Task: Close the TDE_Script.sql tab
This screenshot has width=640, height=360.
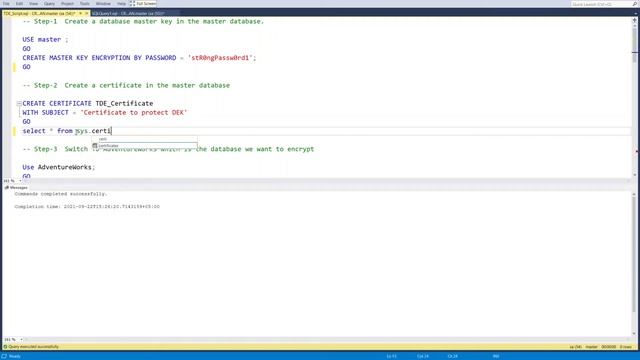Action: (x=86, y=13)
